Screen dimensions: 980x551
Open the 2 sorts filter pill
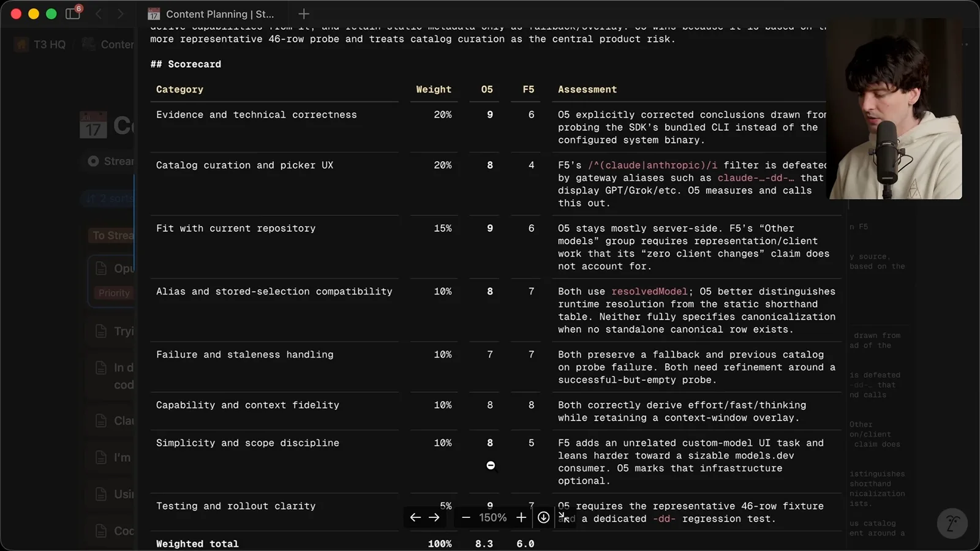tap(109, 198)
